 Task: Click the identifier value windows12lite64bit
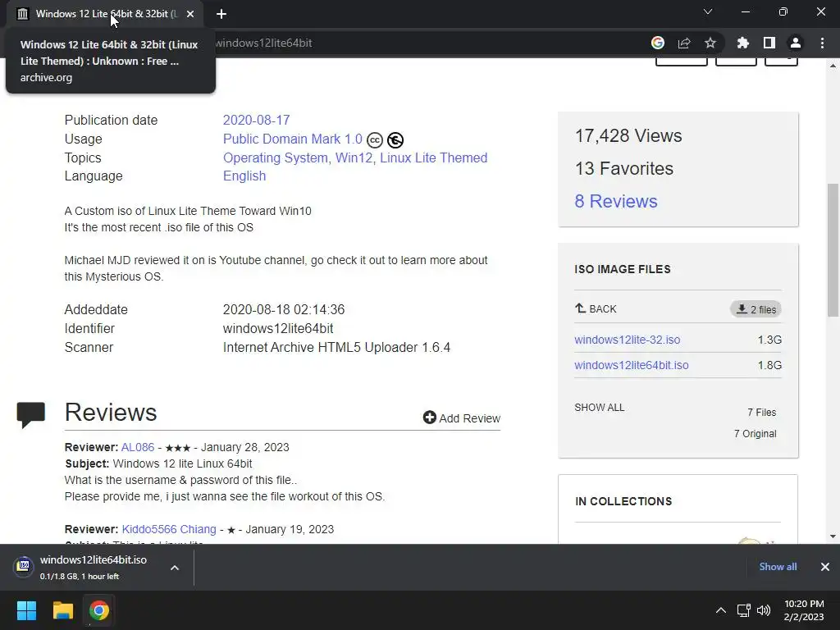coord(278,328)
